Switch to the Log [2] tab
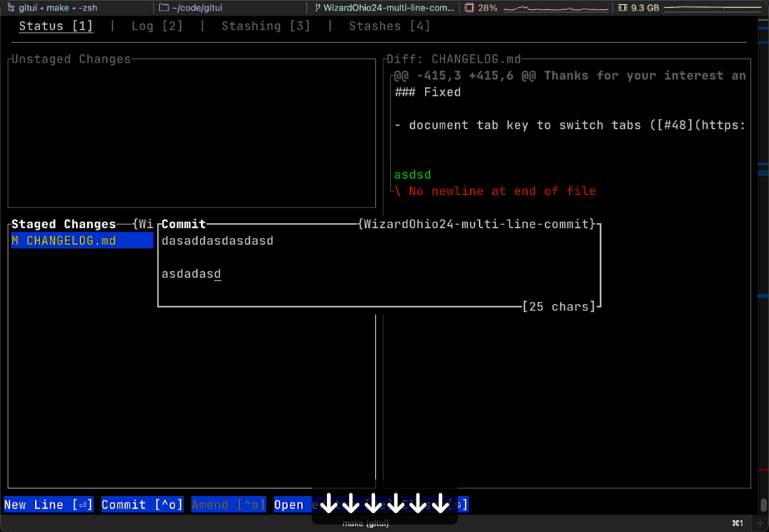Viewport: 769px width, 532px height. [157, 26]
